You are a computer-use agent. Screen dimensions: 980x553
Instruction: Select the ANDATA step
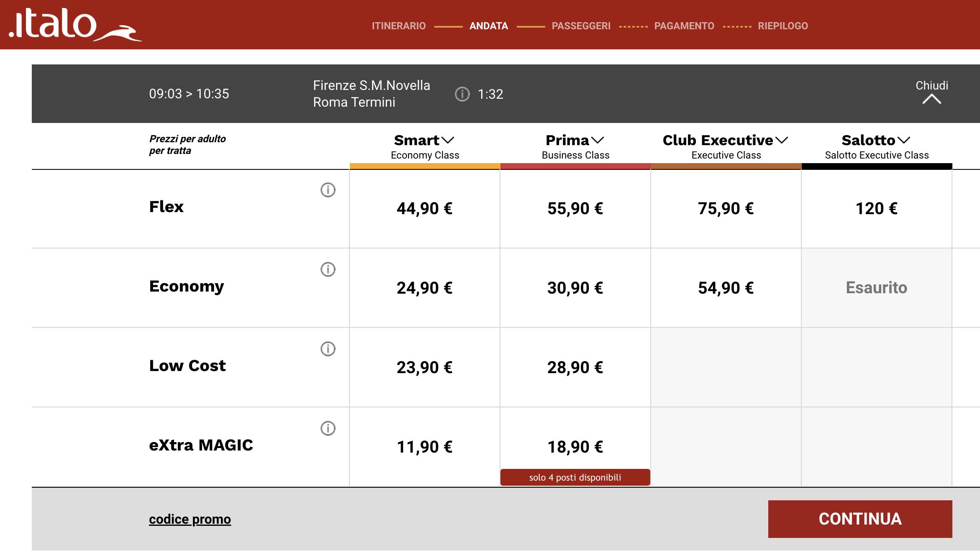pyautogui.click(x=488, y=26)
